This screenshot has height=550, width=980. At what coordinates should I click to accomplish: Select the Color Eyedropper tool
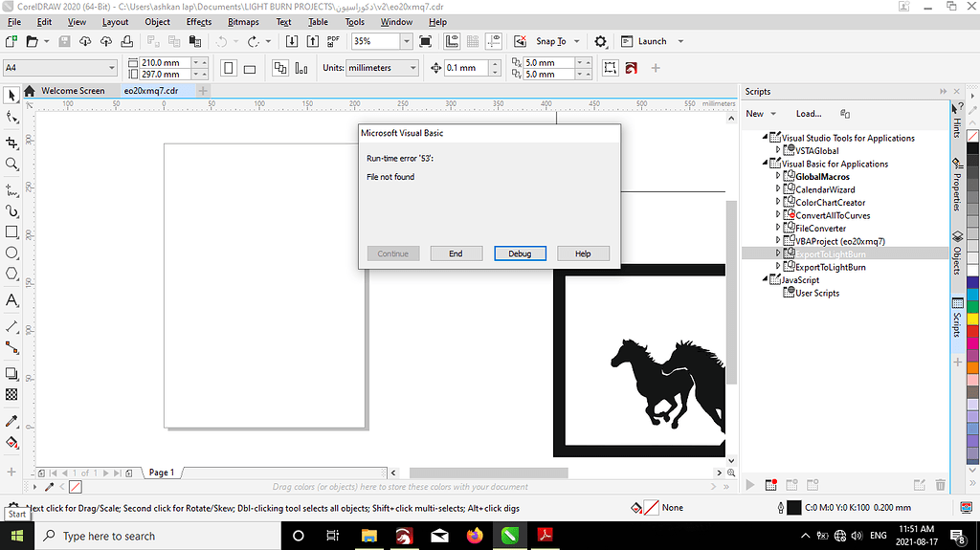coord(11,421)
